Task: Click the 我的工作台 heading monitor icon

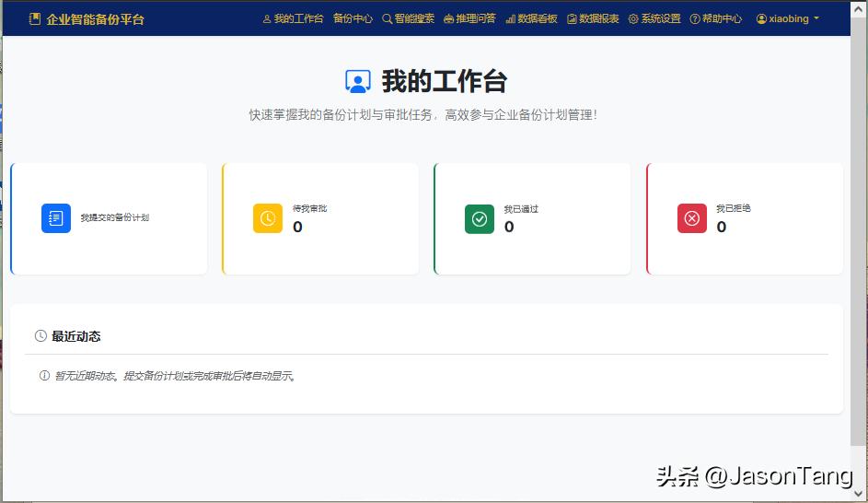Action: click(358, 82)
